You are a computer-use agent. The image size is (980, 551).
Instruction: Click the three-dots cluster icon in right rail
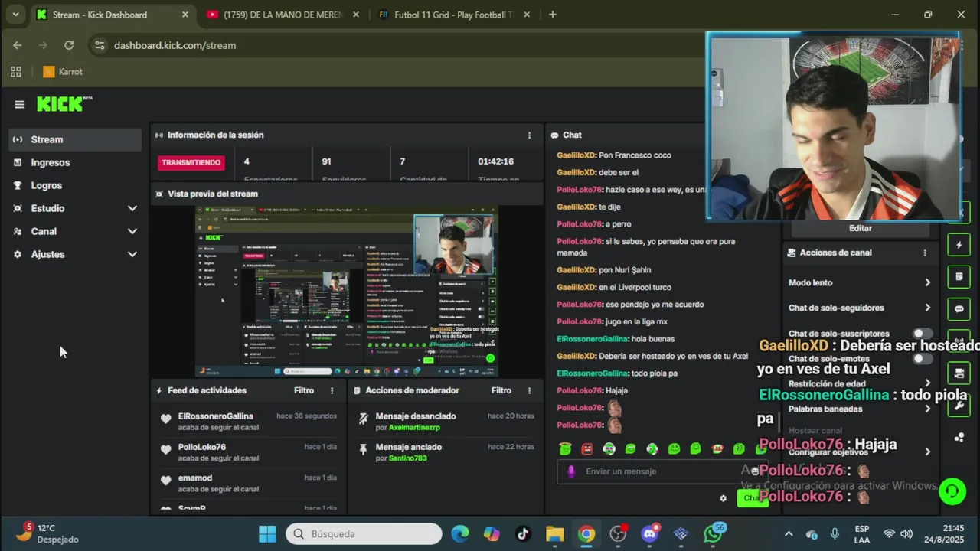[x=959, y=438]
